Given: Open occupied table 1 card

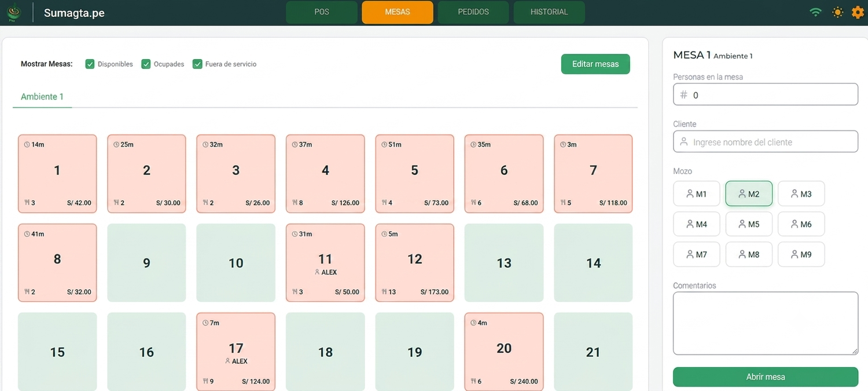Looking at the screenshot, I should pos(57,174).
